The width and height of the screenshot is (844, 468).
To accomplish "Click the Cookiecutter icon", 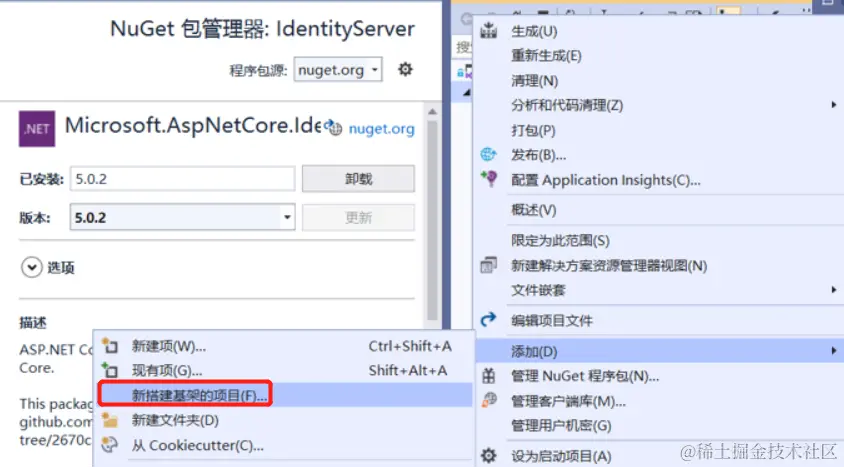I will pyautogui.click(x=110, y=444).
